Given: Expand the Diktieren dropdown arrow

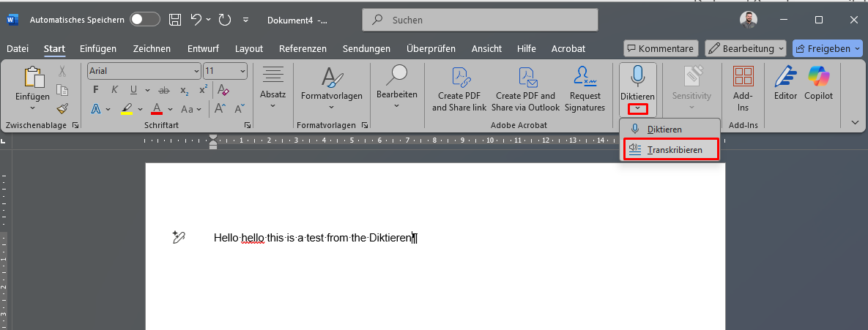Looking at the screenshot, I should [638, 108].
